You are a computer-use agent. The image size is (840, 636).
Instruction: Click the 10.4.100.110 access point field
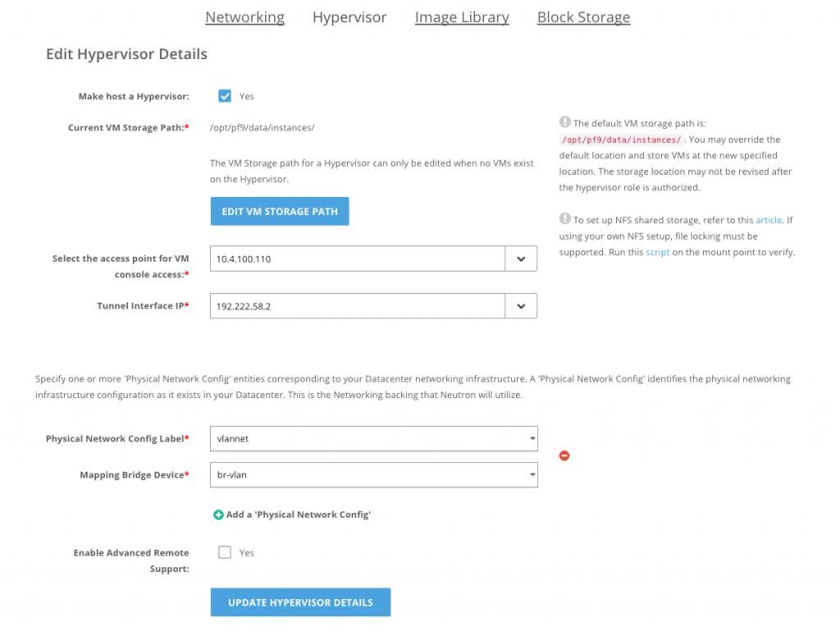tap(357, 259)
